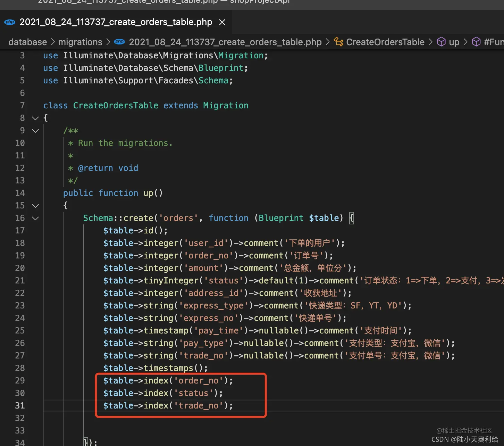Open the file name breadcrumb segment

point(225,42)
